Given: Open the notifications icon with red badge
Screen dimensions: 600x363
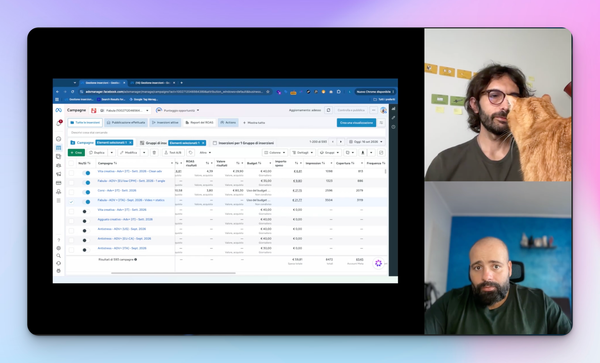Looking at the screenshot, I should (x=59, y=123).
